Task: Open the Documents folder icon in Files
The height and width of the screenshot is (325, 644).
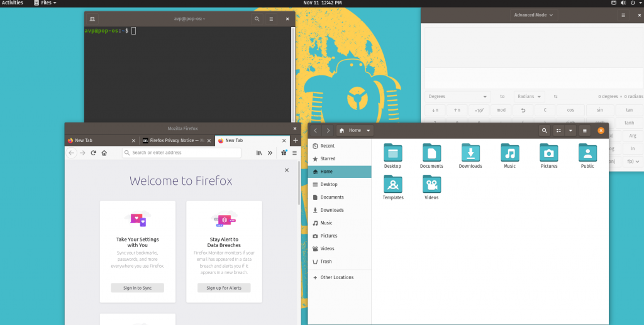Action: [x=431, y=152]
